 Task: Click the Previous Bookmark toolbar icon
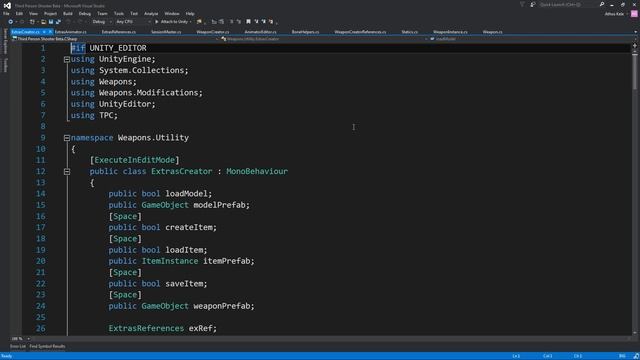tap(256, 22)
